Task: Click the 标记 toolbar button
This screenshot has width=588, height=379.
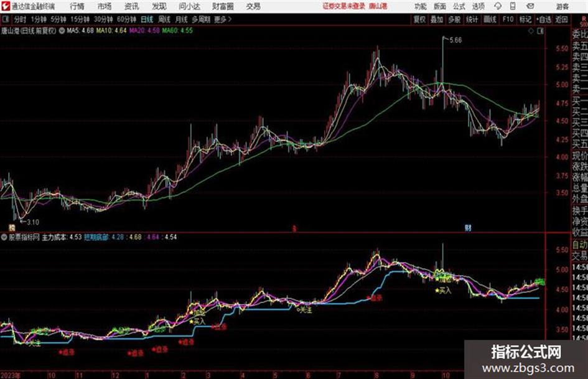Action: coord(525,19)
